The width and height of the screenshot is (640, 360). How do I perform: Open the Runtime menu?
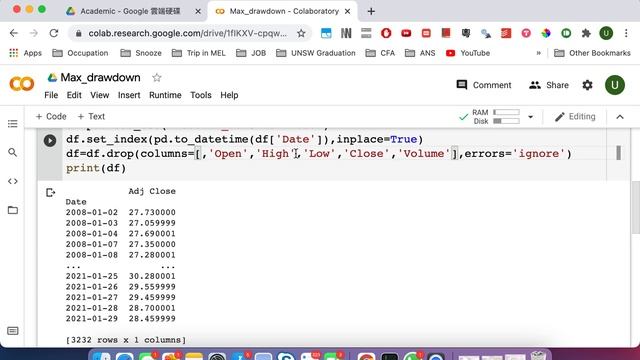[165, 95]
